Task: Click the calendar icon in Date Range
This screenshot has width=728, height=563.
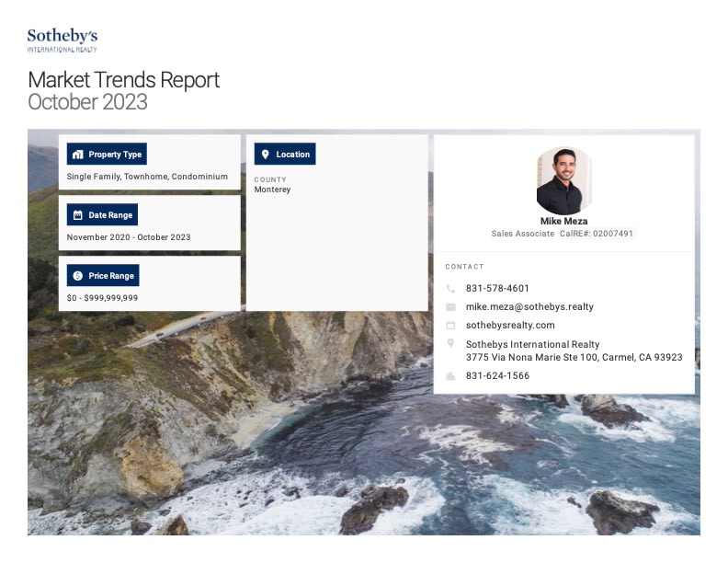Action: tap(78, 215)
